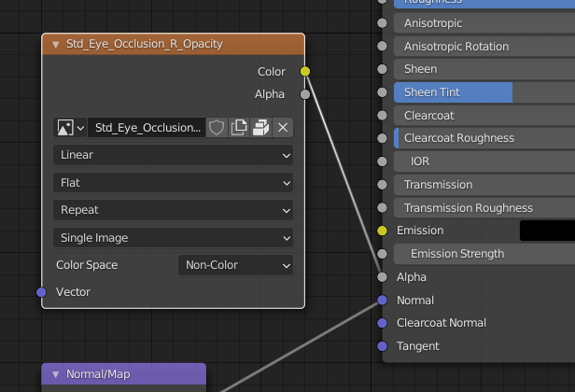575x392 pixels.
Task: Open the black Emission color swatch
Action: [x=548, y=231]
